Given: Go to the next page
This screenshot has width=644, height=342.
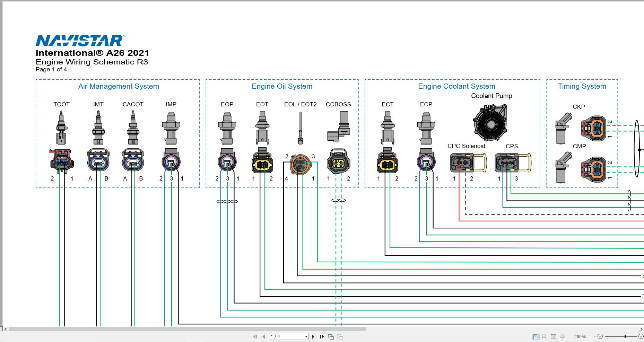Looking at the screenshot, I should click(x=313, y=336).
